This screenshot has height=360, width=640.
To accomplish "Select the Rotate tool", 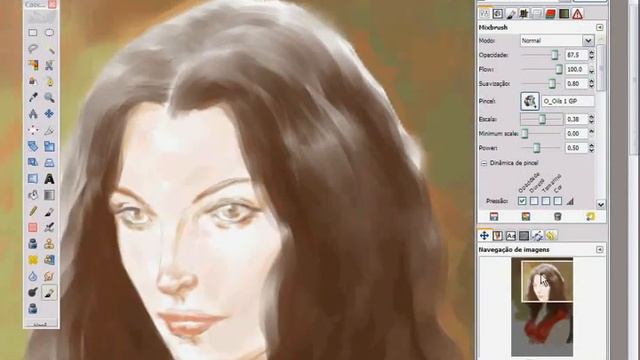I will tap(33, 146).
